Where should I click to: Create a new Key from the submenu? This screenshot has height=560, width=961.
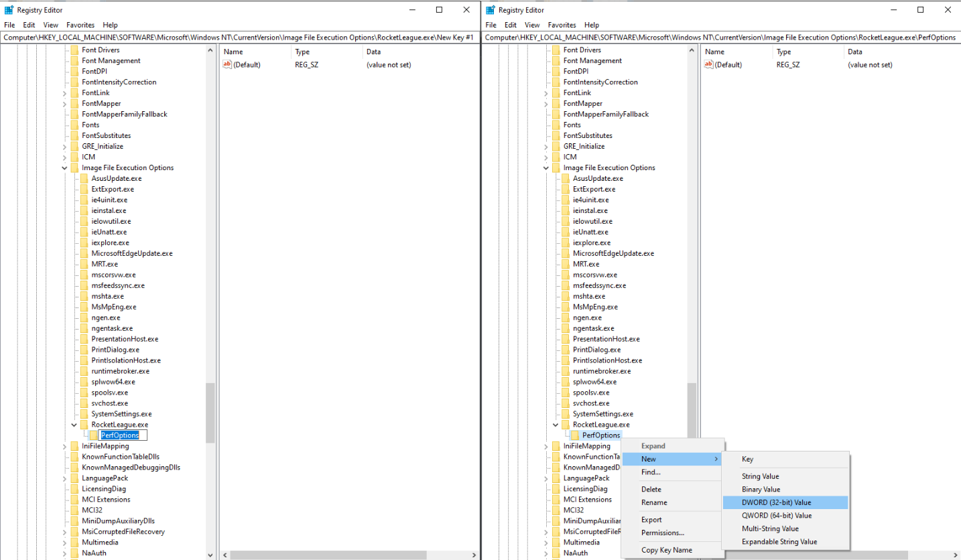tap(785, 460)
